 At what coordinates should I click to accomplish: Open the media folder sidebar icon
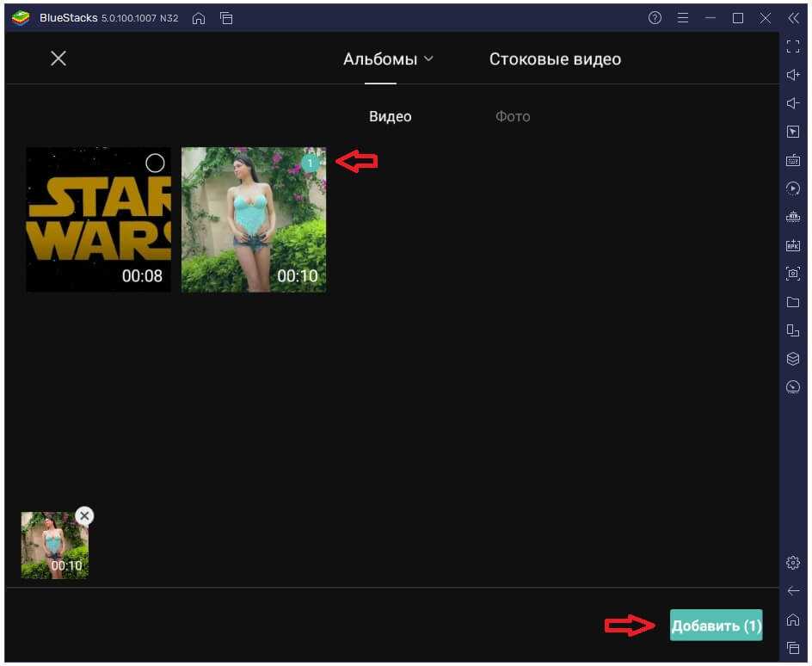(793, 302)
